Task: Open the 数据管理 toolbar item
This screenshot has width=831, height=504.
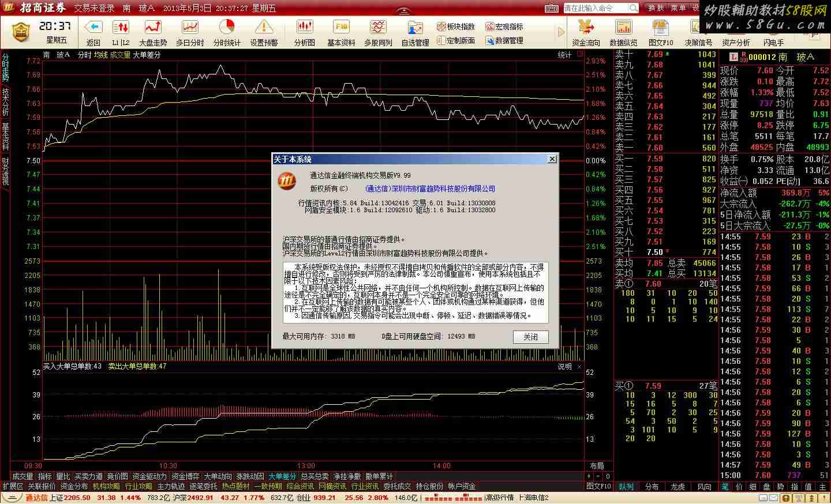Action: 504,40
